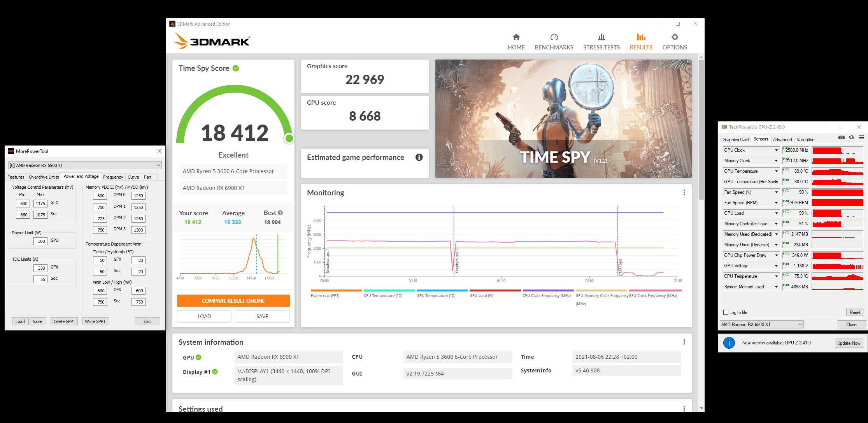Viewport: 868px width, 423px height.
Task: Click the GPU green check in System information
Action: coord(198,357)
